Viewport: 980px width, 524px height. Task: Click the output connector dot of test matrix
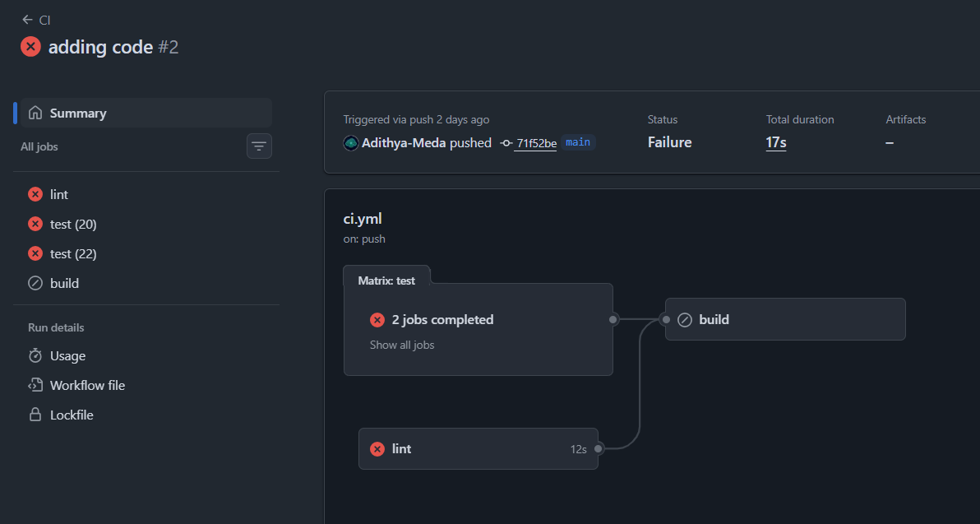(613, 319)
